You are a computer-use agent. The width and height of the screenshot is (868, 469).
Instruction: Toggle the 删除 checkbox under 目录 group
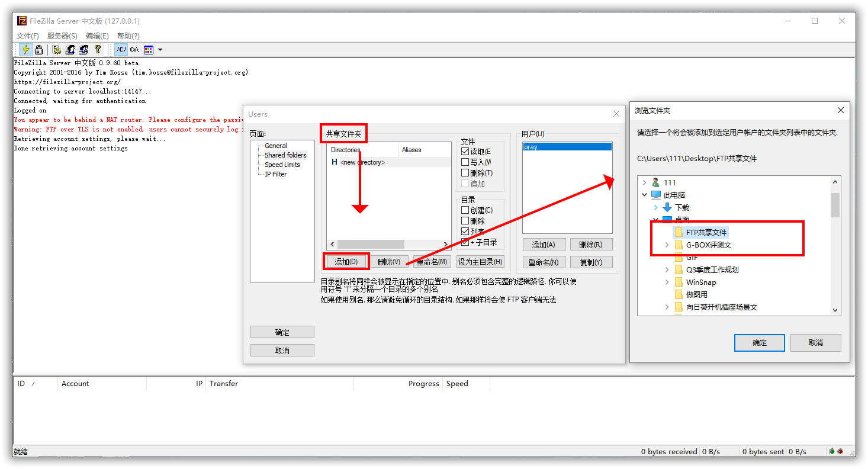pos(465,220)
